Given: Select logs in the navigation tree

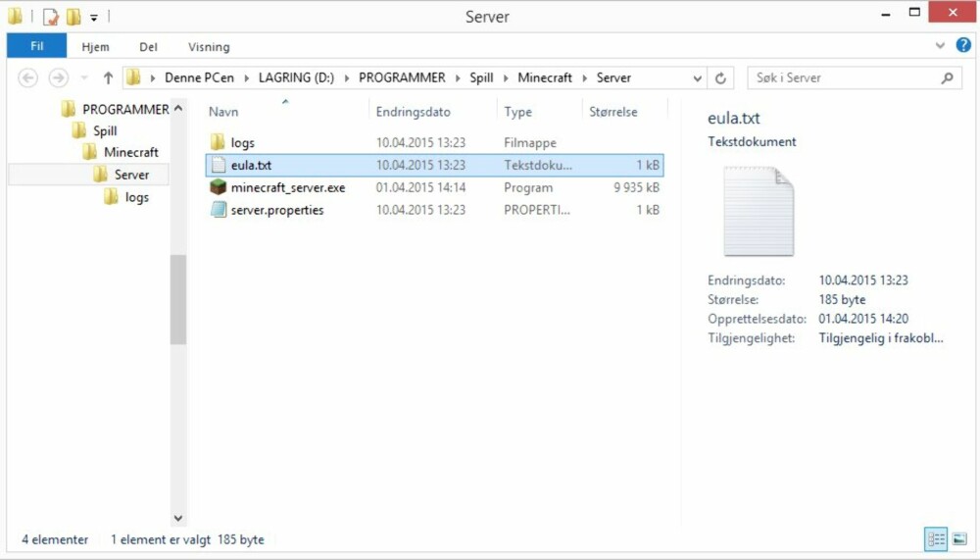Looking at the screenshot, I should [x=137, y=197].
